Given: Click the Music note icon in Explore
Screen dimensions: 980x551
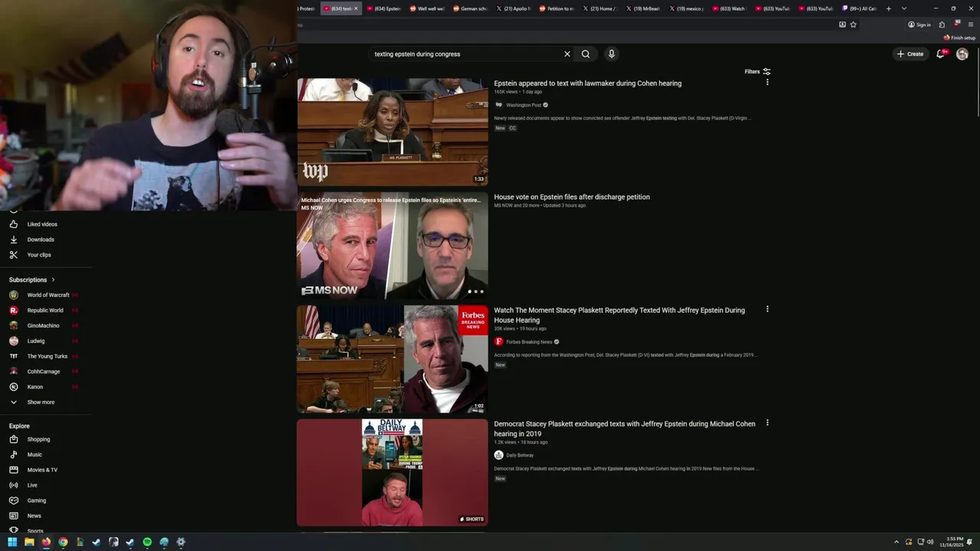Looking at the screenshot, I should coord(14,455).
